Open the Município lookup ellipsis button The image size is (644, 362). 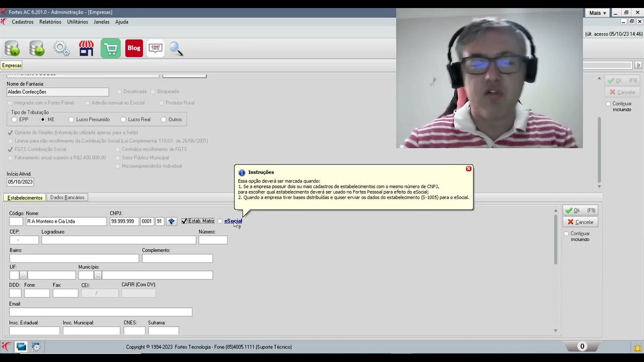98,276
